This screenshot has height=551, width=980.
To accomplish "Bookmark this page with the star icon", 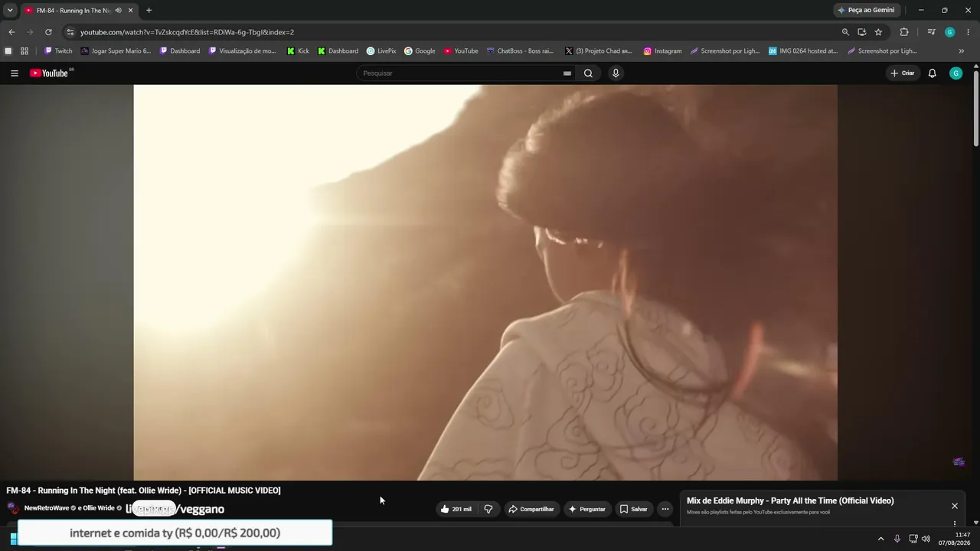I will click(x=878, y=32).
